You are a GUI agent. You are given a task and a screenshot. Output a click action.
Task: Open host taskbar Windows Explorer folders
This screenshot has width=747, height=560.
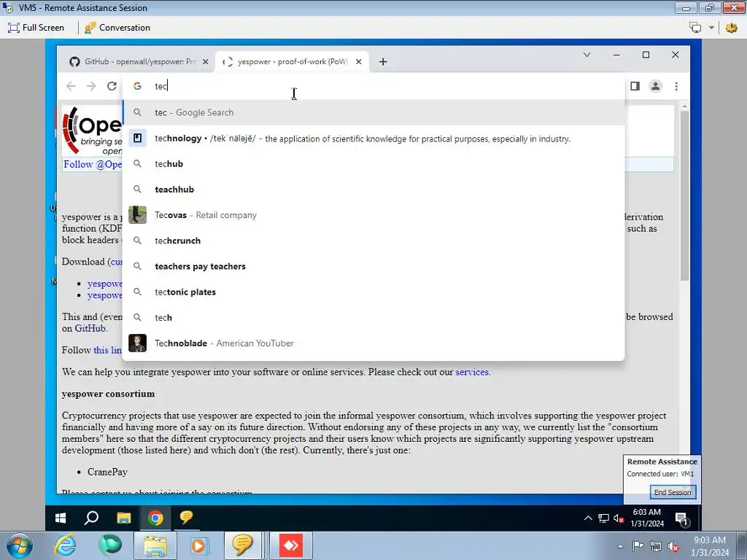click(155, 545)
